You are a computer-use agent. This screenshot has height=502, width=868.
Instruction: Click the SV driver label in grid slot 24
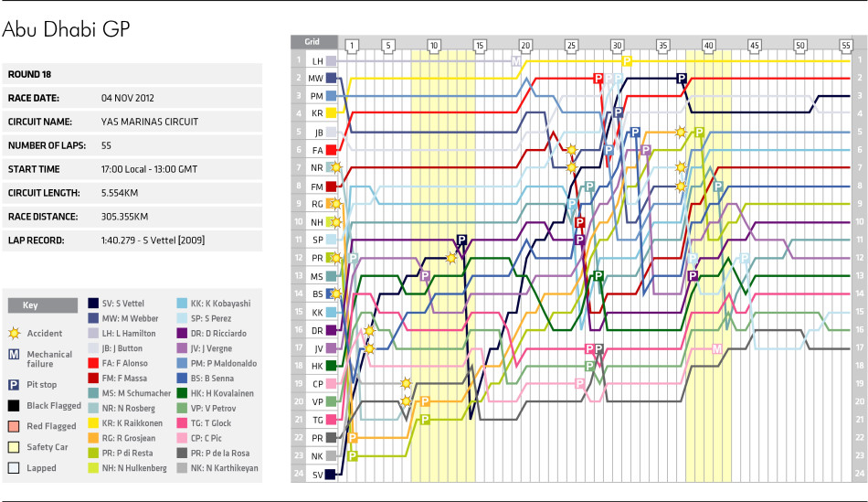click(x=317, y=474)
